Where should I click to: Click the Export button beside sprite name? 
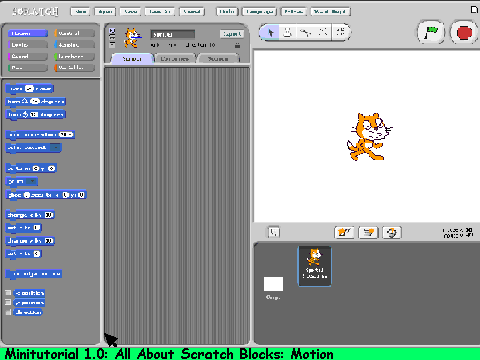[232, 34]
